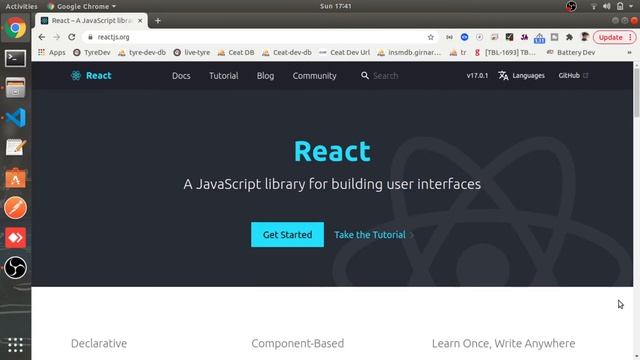
Task: Open the Extensions puzzle-piece menu
Action: pyautogui.click(x=569, y=37)
